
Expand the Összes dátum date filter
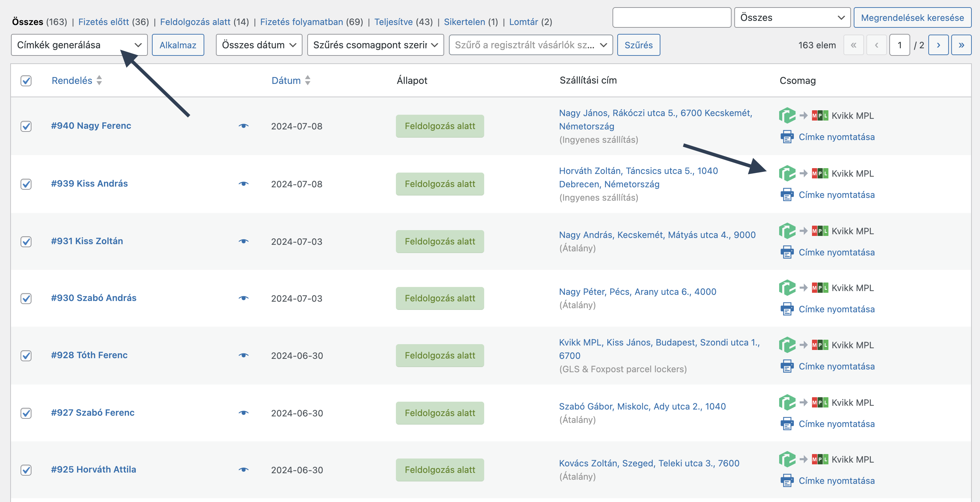click(259, 45)
